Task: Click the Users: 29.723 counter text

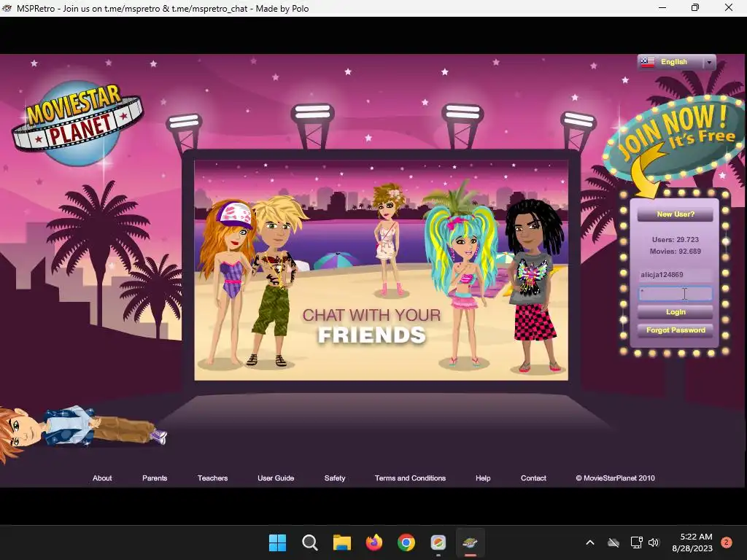Action: [x=675, y=239]
